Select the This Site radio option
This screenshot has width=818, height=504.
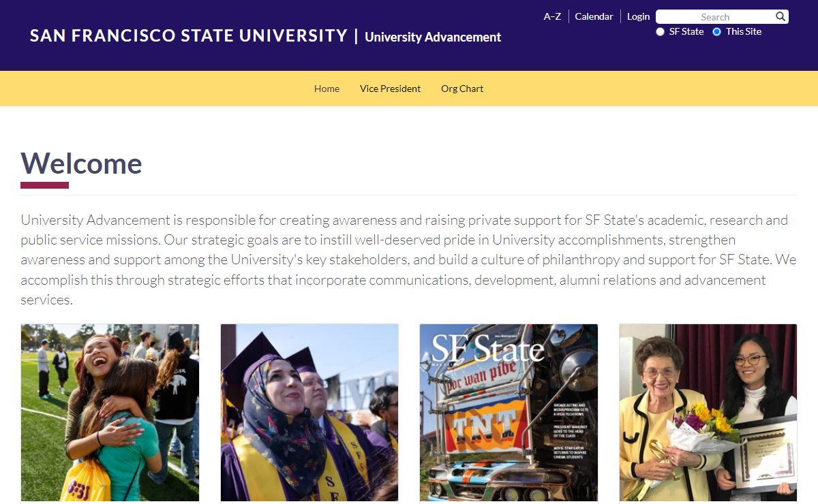[716, 32]
